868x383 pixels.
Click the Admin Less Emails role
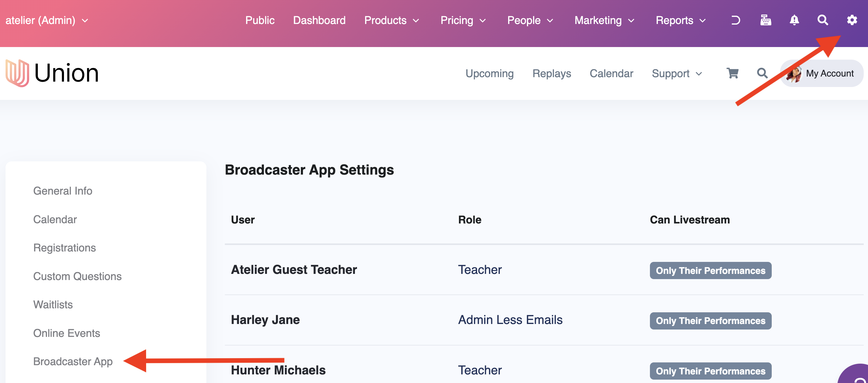[x=510, y=320]
